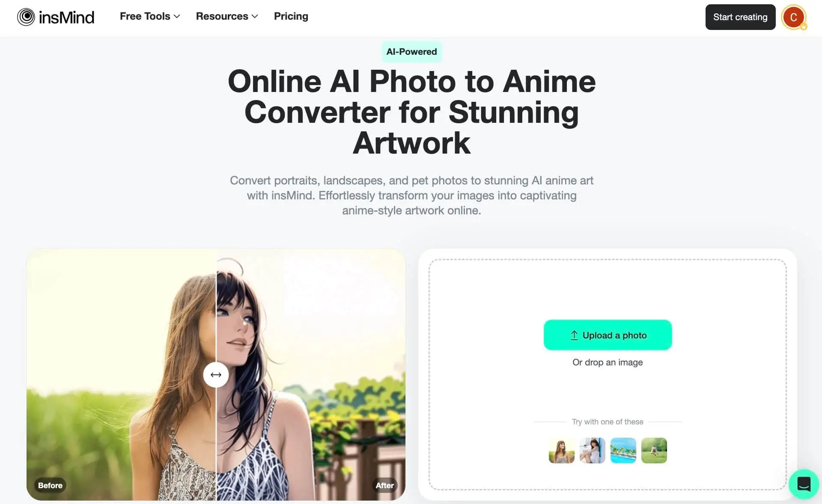Viewport: 822px width, 504px height.
Task: Click the Start creating button
Action: click(x=740, y=17)
